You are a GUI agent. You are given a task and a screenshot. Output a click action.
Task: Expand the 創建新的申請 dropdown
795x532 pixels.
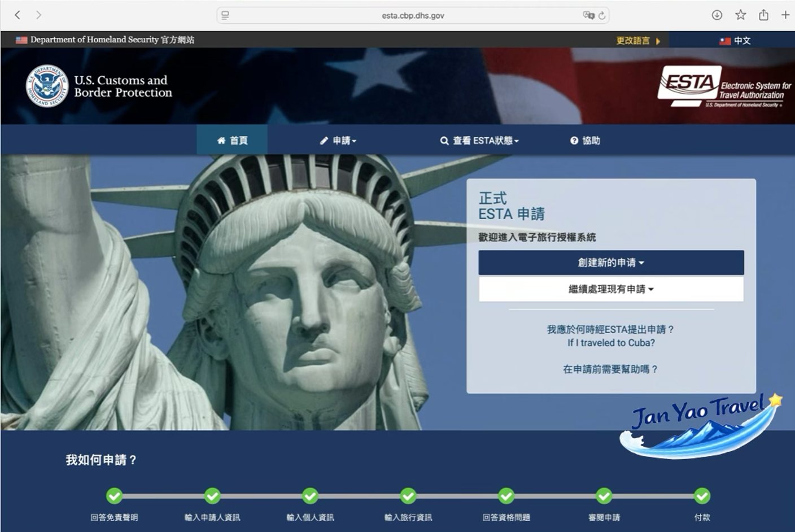[x=611, y=263]
